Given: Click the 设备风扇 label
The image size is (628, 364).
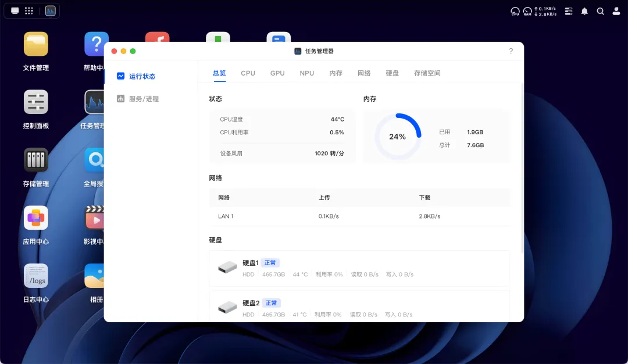Looking at the screenshot, I should (231, 154).
